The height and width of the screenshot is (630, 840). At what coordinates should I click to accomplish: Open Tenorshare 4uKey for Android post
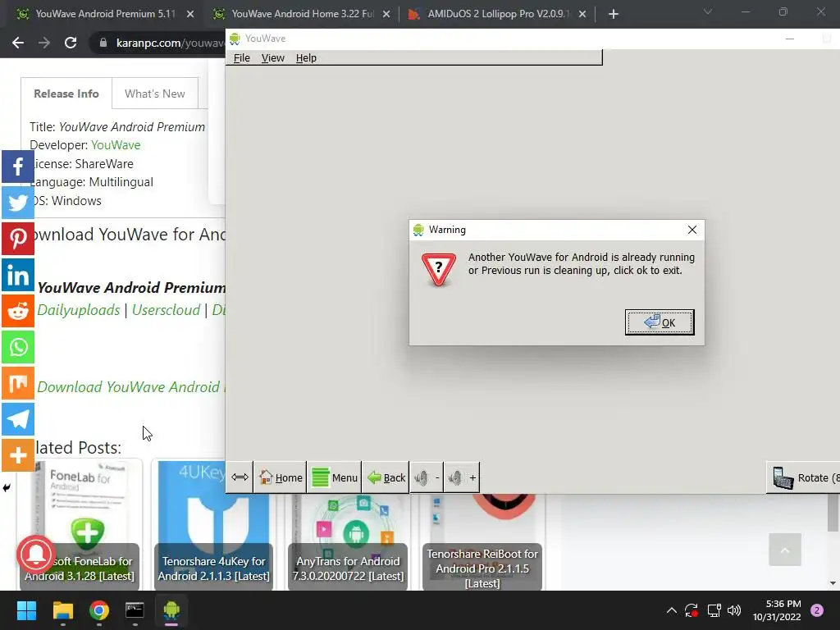213,525
